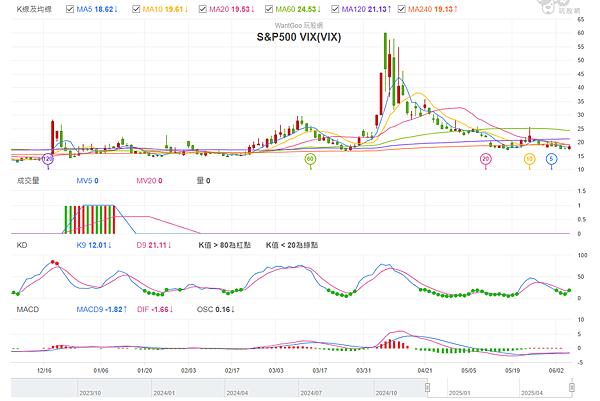Grab the right handle of the range navigator
600x401 pixels.
tap(571, 388)
